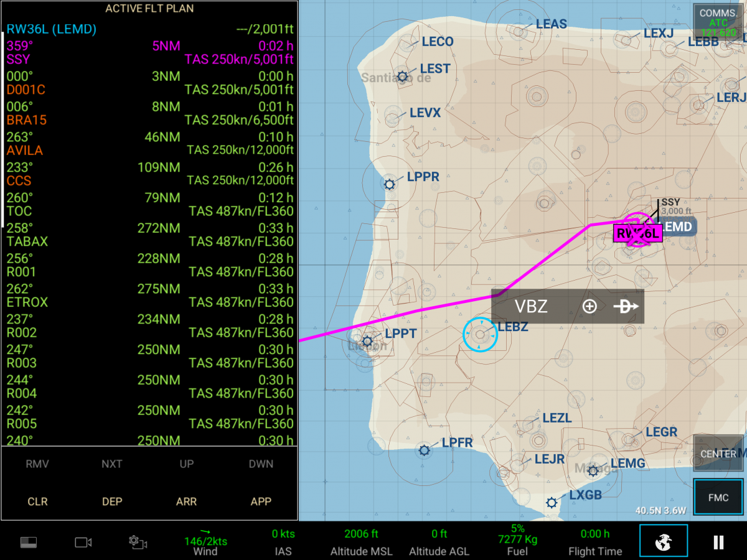Click the Altitude MSL 2006 ft readout
Image resolution: width=747 pixels, height=560 pixels.
coord(361,542)
